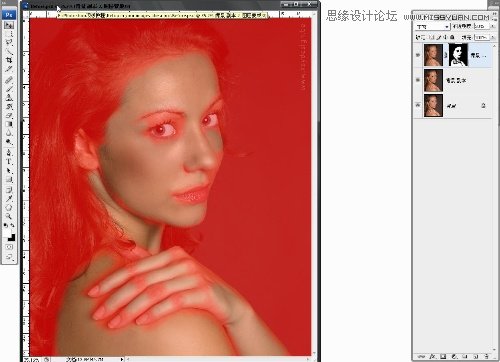Click layers list scroll-up arrow
The image size is (500, 362).
tap(494, 46)
